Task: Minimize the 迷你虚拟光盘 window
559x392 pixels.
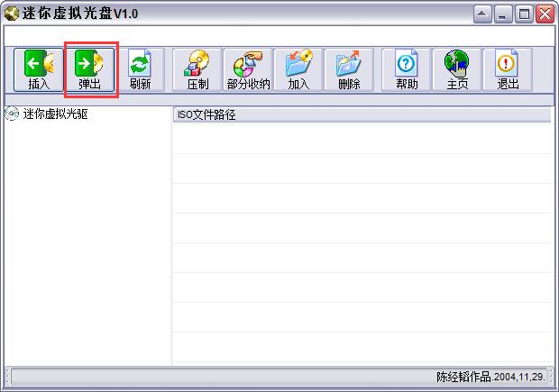Action: (503, 14)
